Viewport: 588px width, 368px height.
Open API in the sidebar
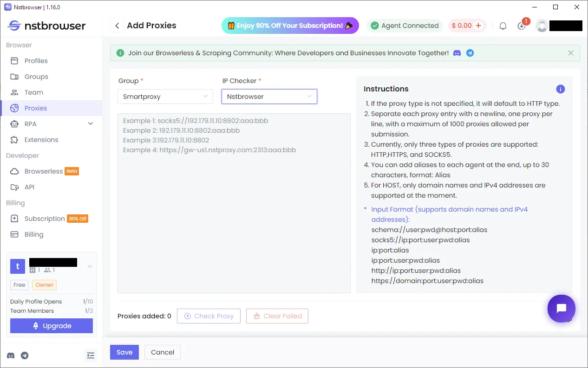click(x=51, y=187)
